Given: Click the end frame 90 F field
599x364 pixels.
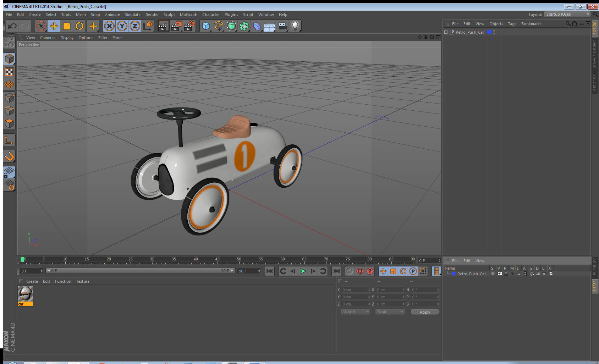Looking at the screenshot, I should (249, 271).
